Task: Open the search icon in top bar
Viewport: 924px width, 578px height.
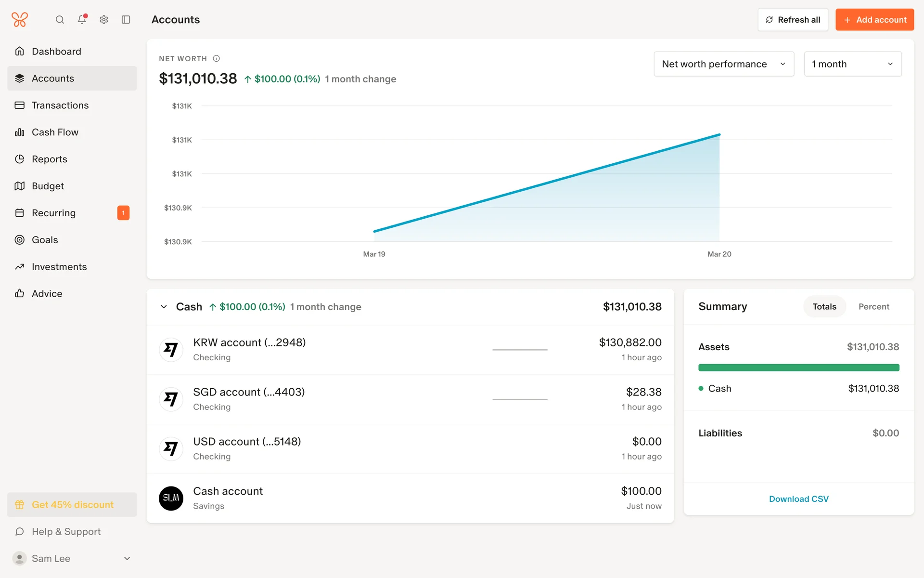Action: [60, 20]
